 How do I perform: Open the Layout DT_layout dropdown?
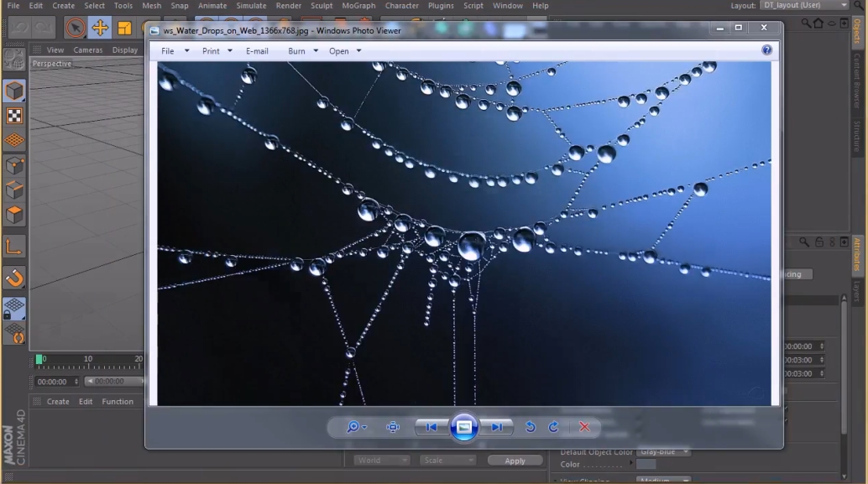tap(805, 5)
